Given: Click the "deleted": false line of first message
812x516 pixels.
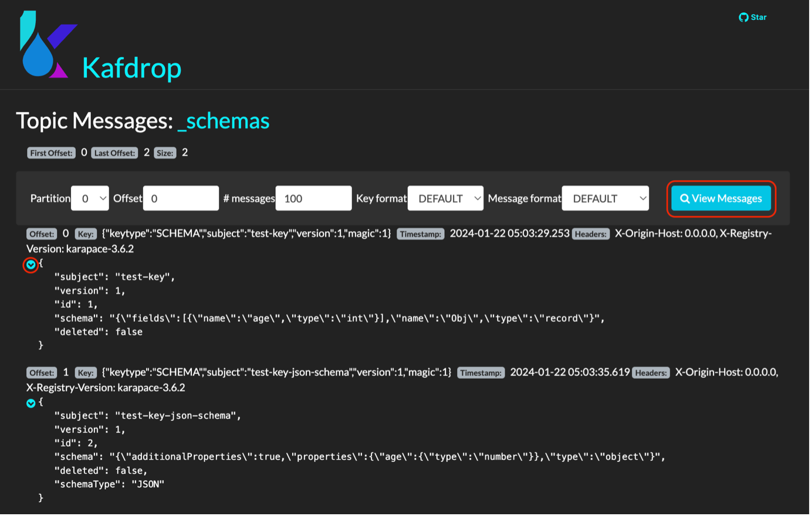Looking at the screenshot, I should (99, 332).
